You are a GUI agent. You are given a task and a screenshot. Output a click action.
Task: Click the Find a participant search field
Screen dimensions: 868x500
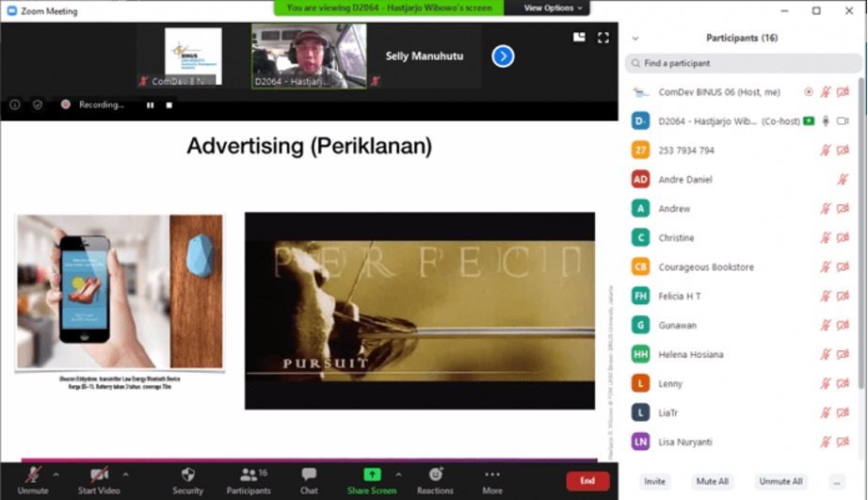coord(743,63)
